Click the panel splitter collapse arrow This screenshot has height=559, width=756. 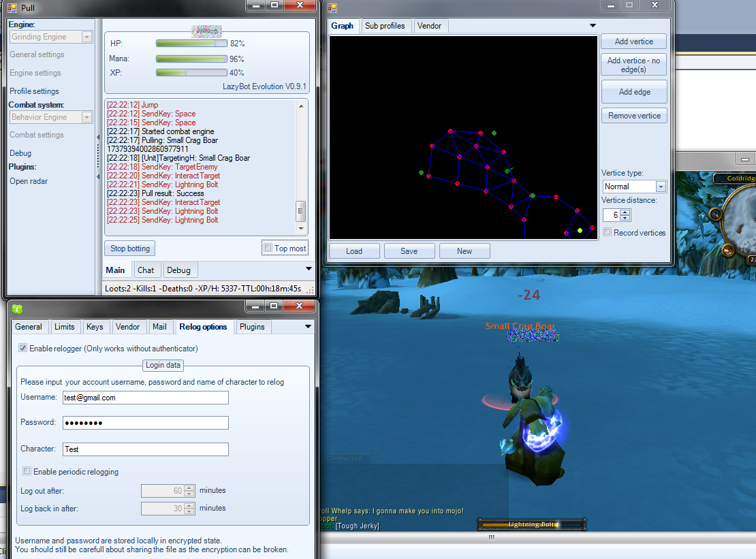tap(99, 138)
